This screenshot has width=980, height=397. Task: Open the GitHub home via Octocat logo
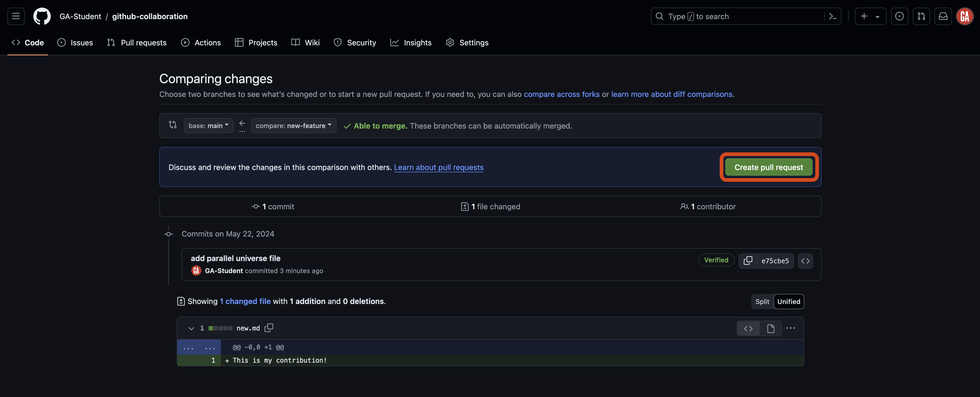(x=42, y=16)
